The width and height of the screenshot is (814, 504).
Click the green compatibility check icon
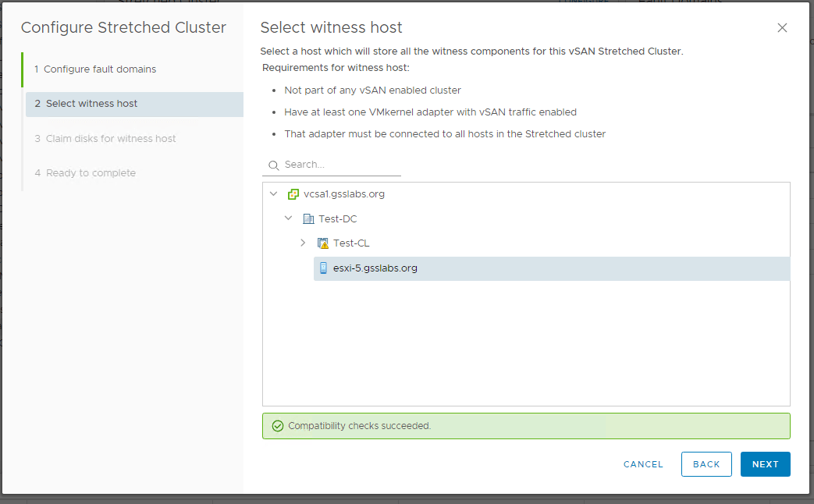point(277,426)
